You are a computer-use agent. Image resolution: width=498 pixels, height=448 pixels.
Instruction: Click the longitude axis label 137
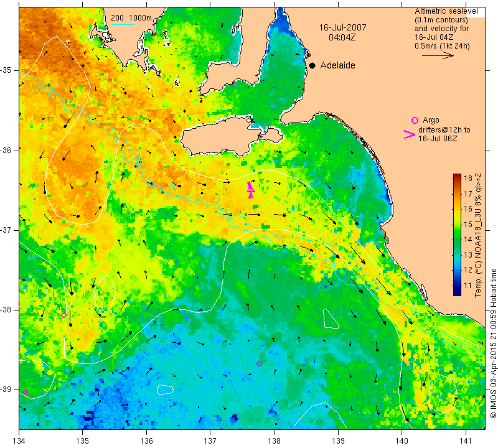pos(210,441)
